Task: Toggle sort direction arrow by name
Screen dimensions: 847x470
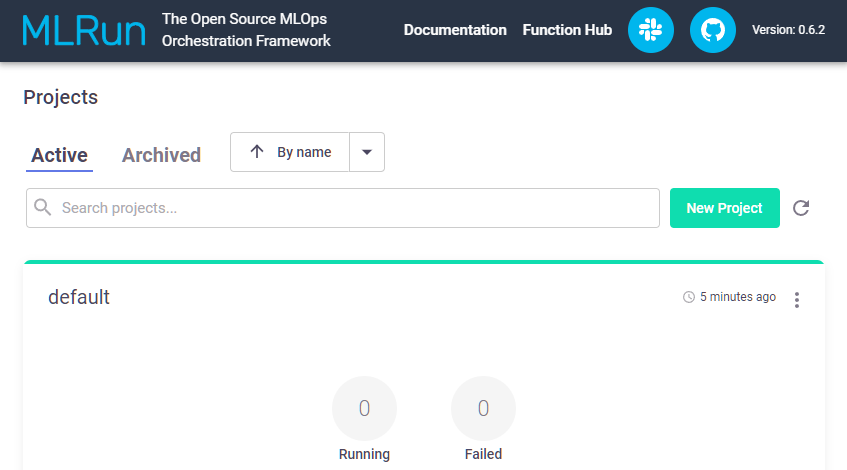Action: point(257,152)
